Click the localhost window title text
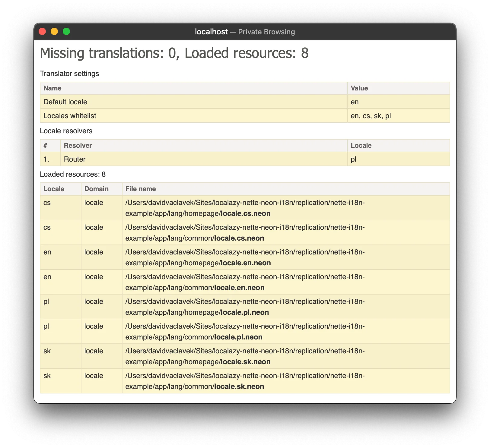This screenshot has height=448, width=490. click(211, 32)
